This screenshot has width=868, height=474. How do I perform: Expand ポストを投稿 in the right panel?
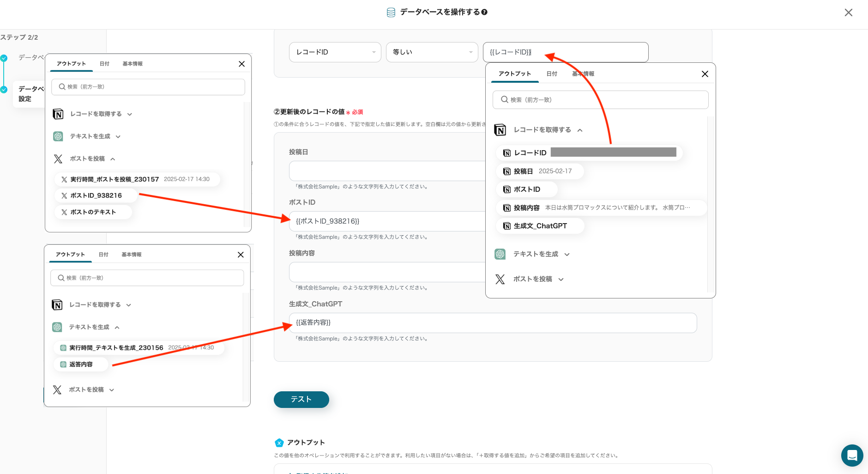coord(561,280)
